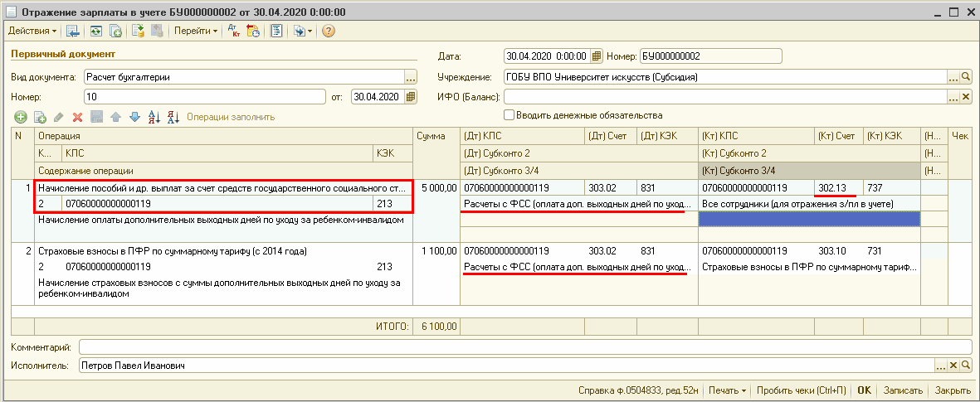Open calendar picker next to Дата field
Screen dimensions: 980x402
(596, 56)
